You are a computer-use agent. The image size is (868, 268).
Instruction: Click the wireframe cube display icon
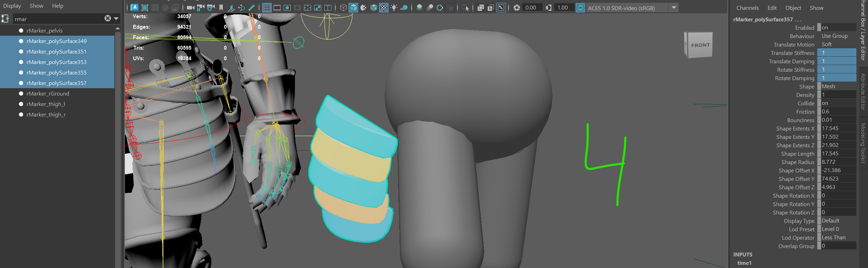(343, 8)
